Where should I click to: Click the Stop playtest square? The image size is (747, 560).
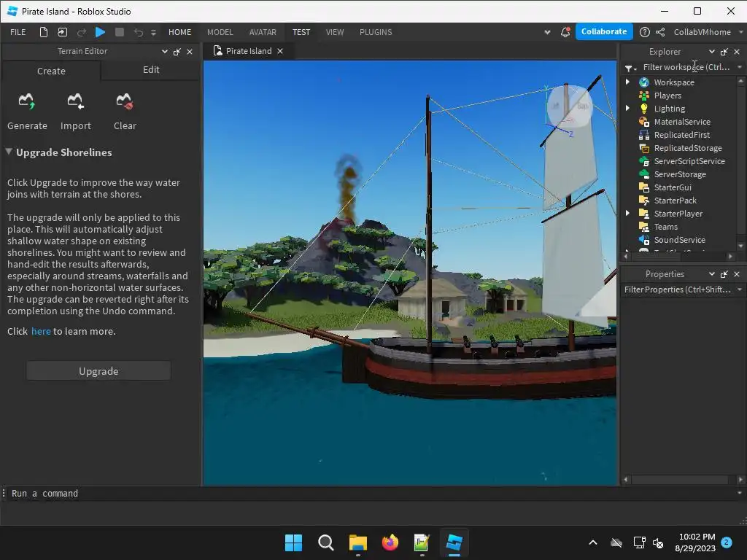click(120, 32)
